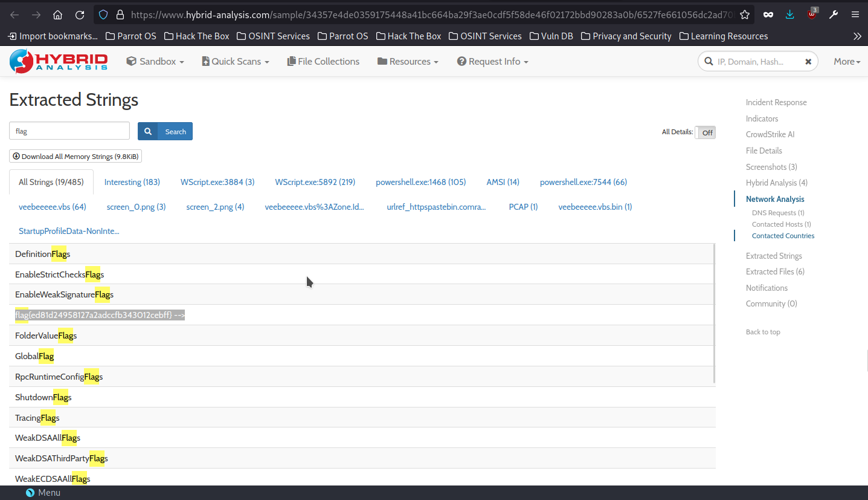
Task: Focus the IP, Domain, Hash search box
Action: point(758,62)
